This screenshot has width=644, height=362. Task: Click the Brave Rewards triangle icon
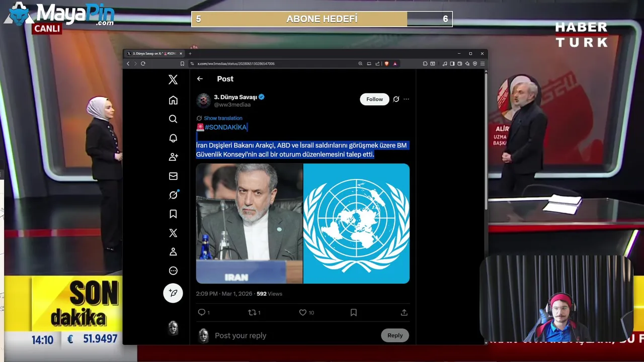click(x=395, y=63)
